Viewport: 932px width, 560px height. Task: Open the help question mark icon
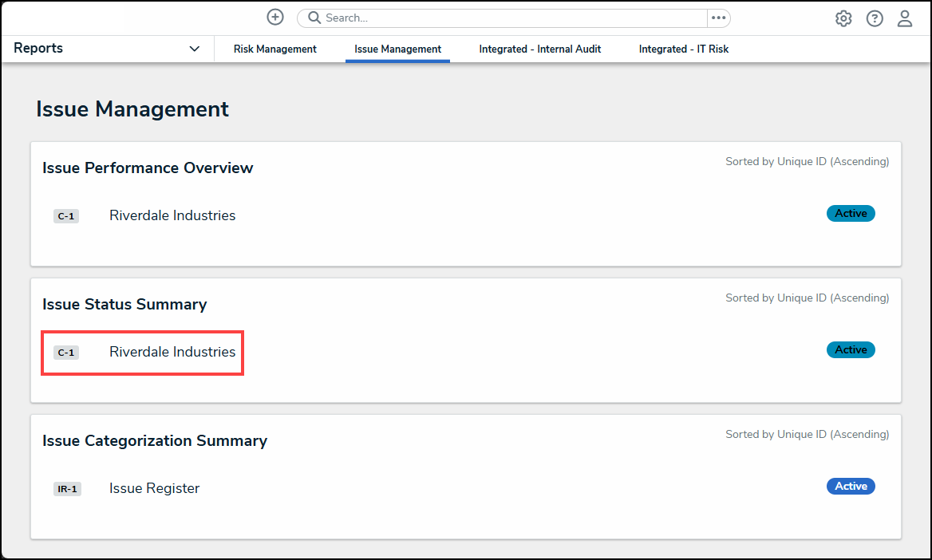(875, 18)
